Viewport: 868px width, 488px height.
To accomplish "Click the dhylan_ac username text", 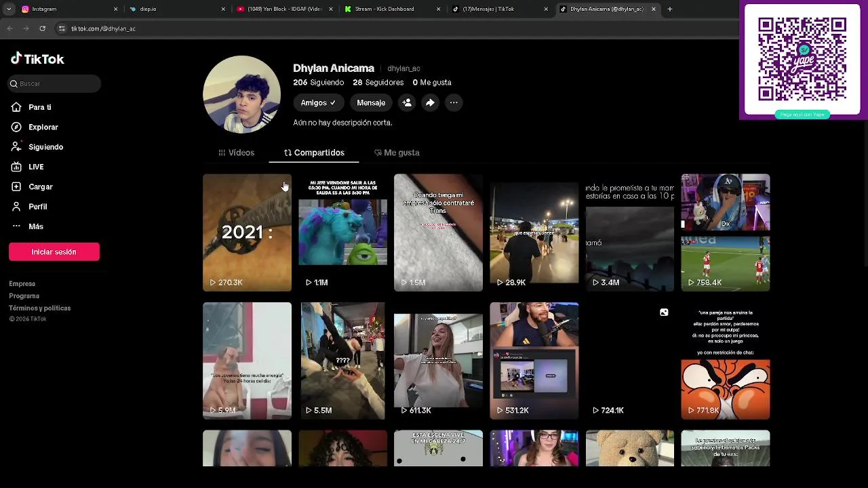I will click(x=403, y=68).
